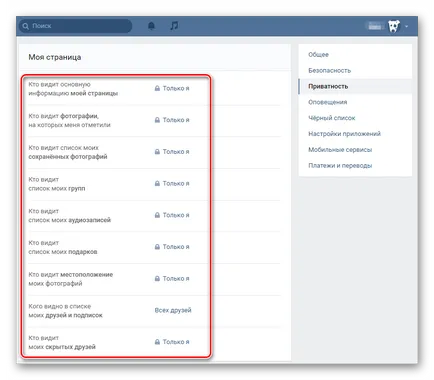This screenshot has height=380, width=434.
Task: Click the lock icon for основную информацию row
Action: point(157,88)
